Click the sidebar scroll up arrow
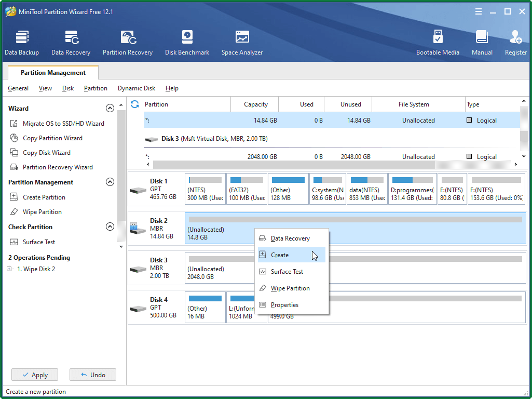 121,105
